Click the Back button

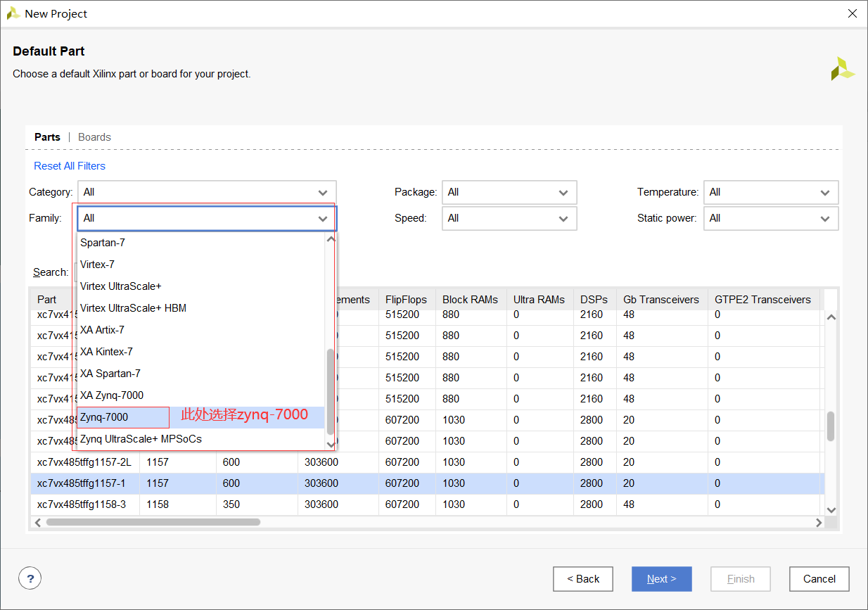pos(583,579)
